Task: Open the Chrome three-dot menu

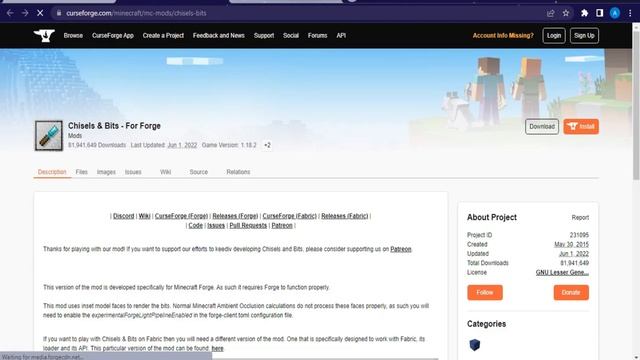Action: [x=630, y=13]
